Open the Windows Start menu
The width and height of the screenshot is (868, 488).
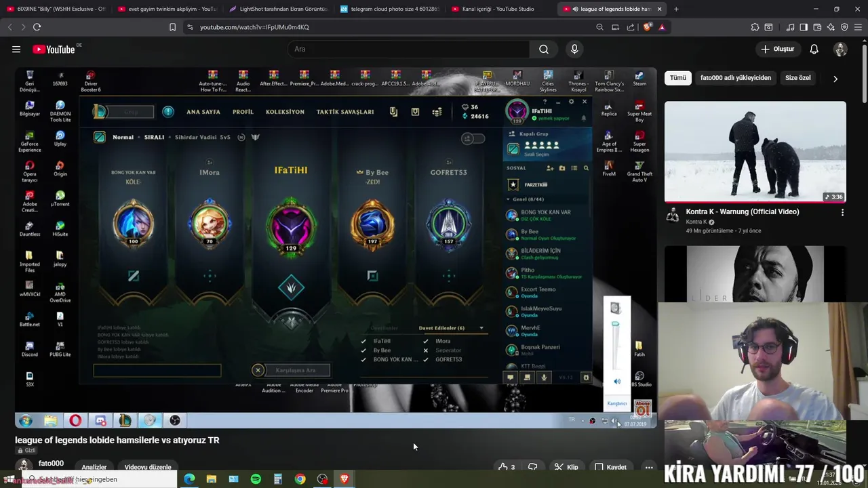tap(9, 479)
